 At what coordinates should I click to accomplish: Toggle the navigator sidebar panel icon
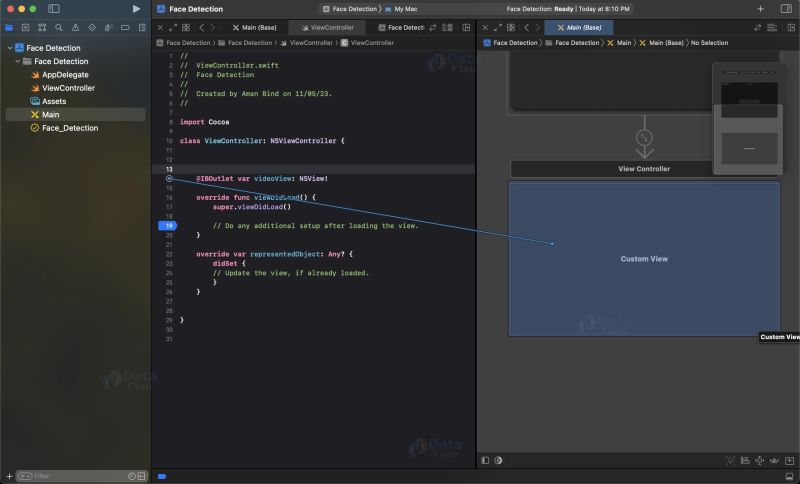(54, 9)
